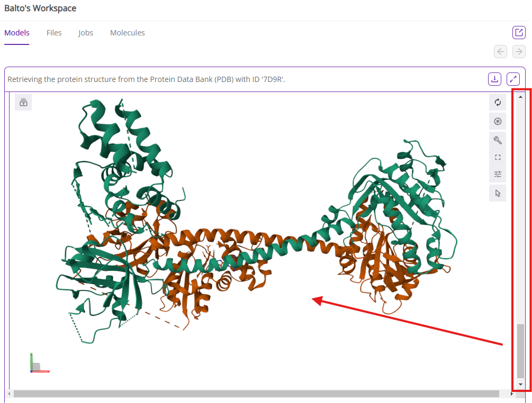Click the horizontal scrollbar right arrow
Screen dimensions: 532x403
pyautogui.click(x=512, y=394)
